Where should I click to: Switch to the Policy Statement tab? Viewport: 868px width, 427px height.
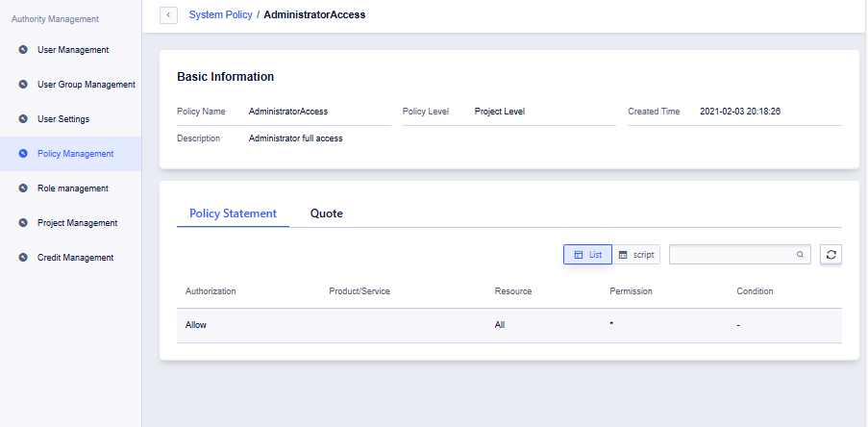[x=233, y=213]
